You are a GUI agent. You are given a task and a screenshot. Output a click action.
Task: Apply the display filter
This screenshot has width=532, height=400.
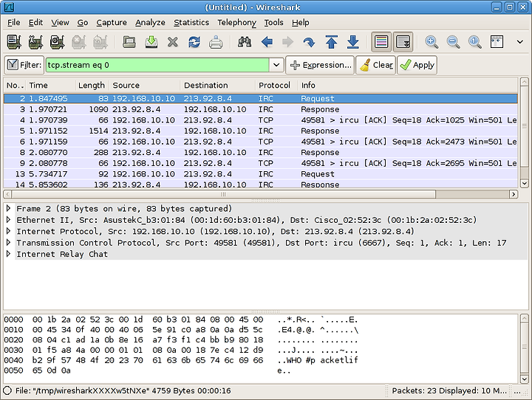417,65
